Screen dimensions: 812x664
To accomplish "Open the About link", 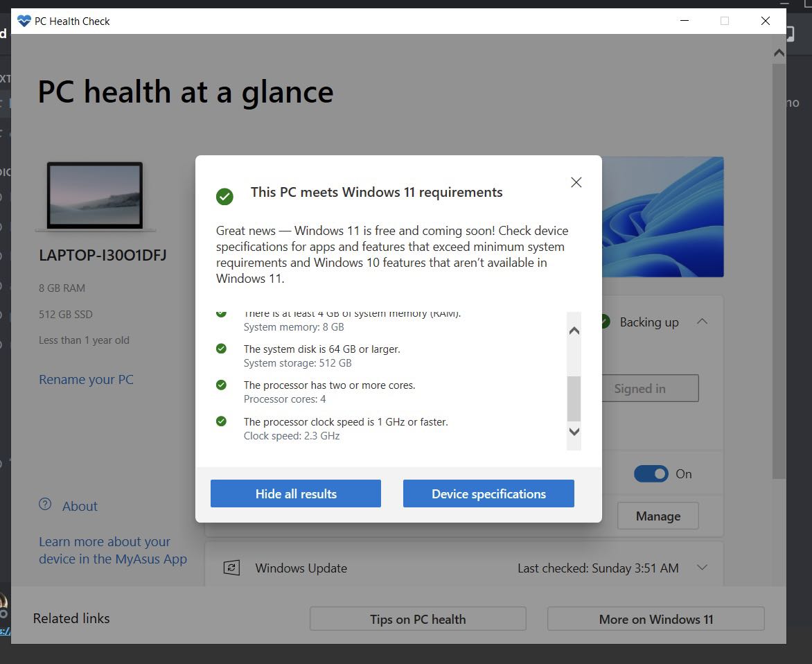I will pos(80,506).
